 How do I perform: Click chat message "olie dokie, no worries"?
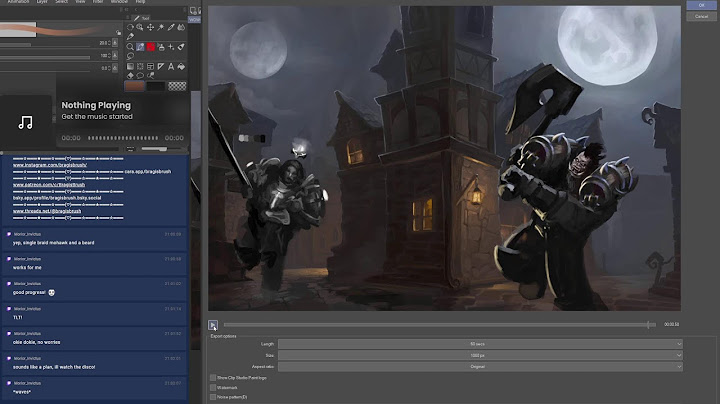pyautogui.click(x=36, y=342)
